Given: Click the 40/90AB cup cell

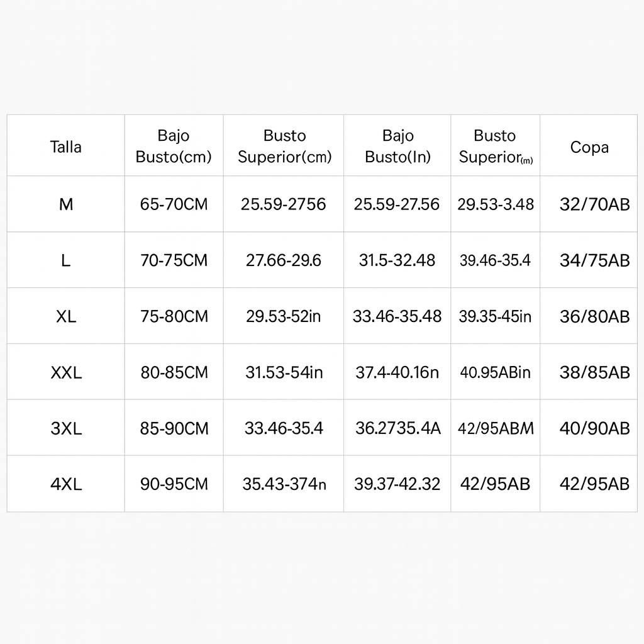Looking at the screenshot, I should click(x=594, y=428).
